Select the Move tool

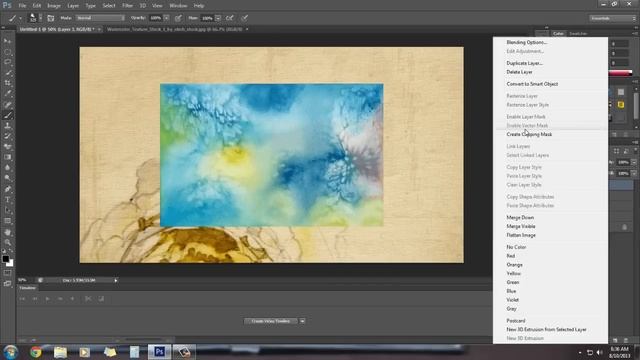[x=7, y=41]
